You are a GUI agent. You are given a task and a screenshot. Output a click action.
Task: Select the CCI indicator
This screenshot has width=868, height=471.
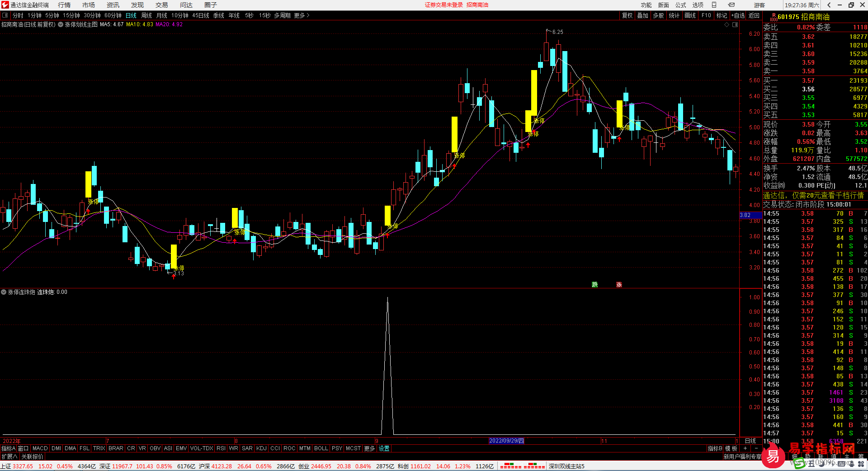[275, 448]
